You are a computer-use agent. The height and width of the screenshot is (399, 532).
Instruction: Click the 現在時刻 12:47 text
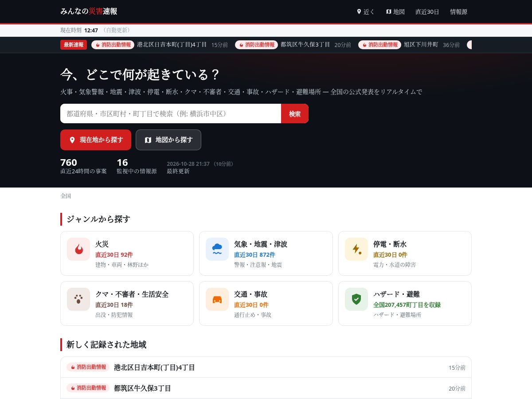tap(79, 30)
